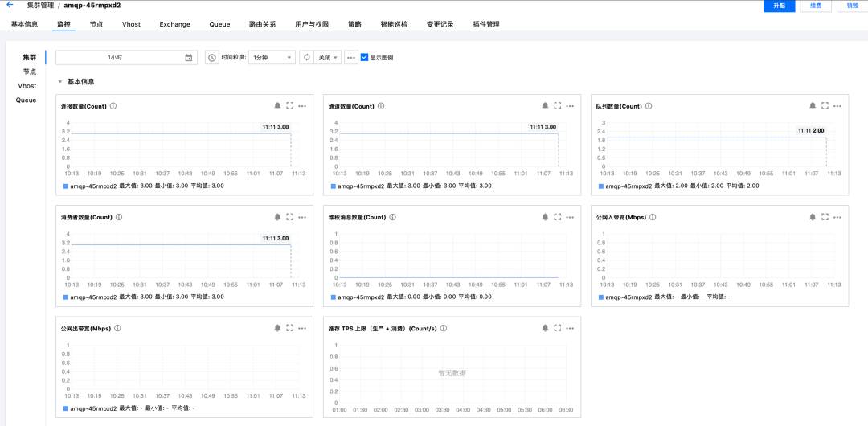This screenshot has height=426, width=868.
Task: Open the calendar icon in time range field
Action: [188, 58]
